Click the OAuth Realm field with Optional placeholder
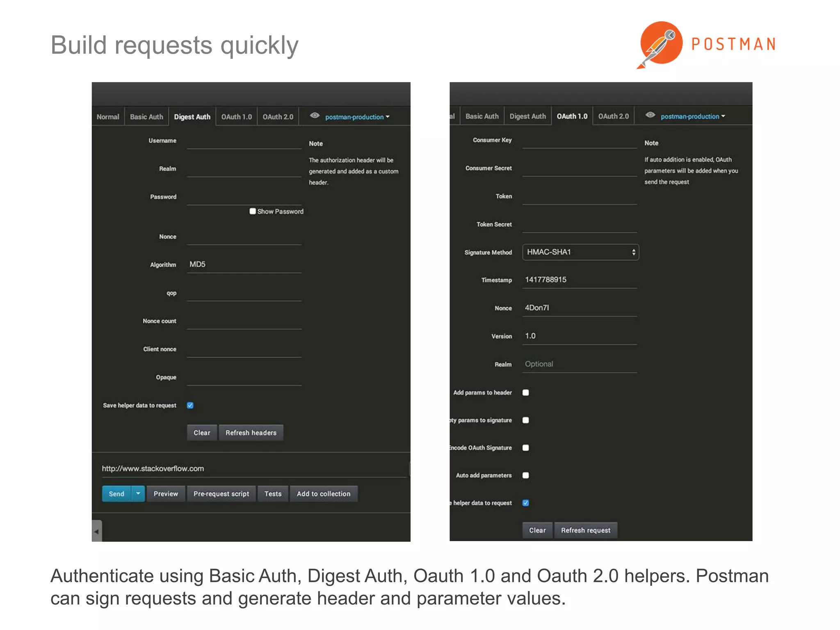840x630 pixels. (x=580, y=365)
